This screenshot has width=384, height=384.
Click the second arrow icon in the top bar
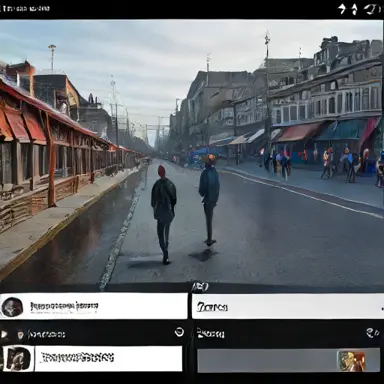point(355,9)
